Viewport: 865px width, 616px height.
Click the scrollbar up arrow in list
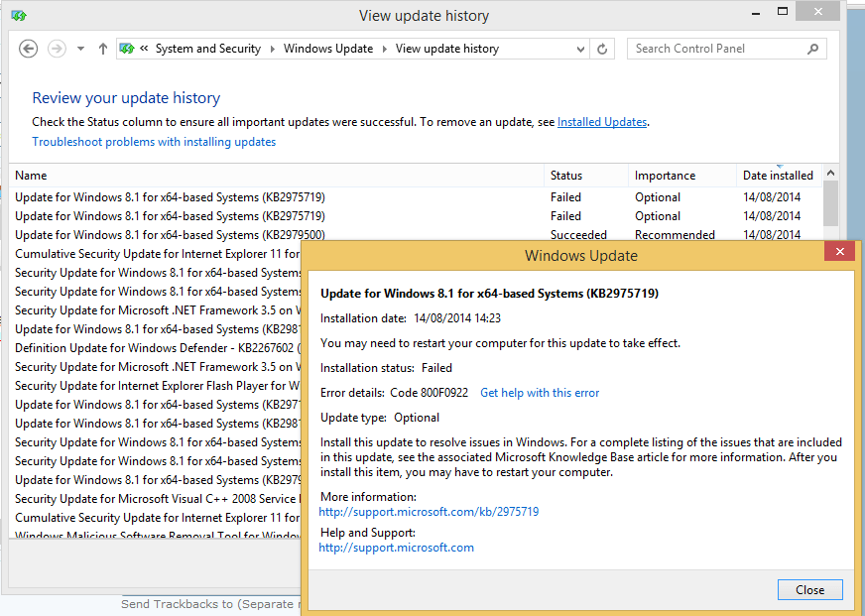coord(831,174)
